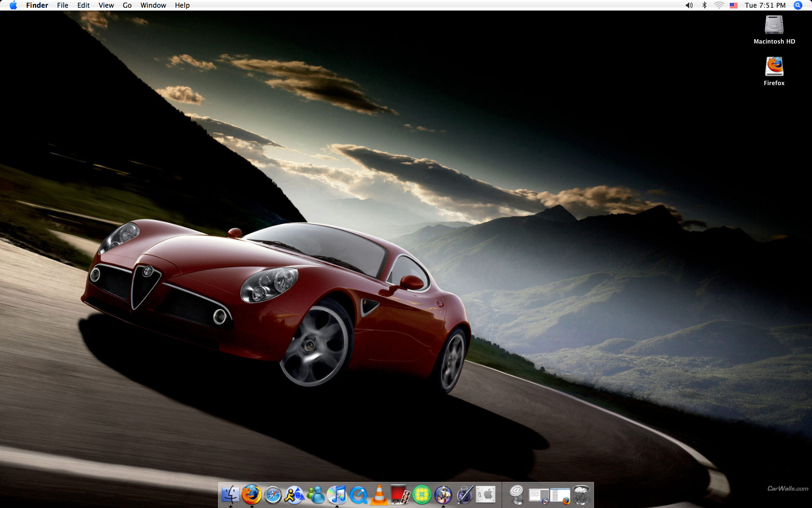Expand the volume menu bar control
Image resolution: width=812 pixels, height=508 pixels.
point(689,5)
